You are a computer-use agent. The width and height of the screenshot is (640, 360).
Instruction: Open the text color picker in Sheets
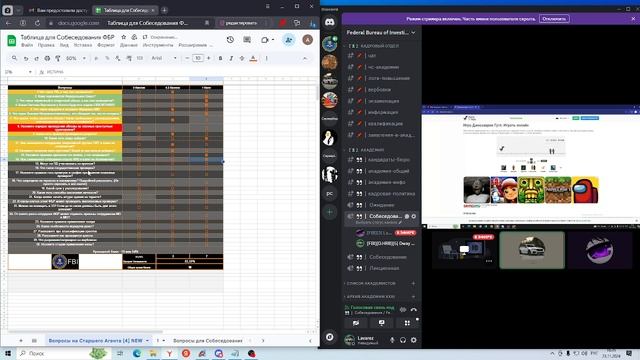coord(253,58)
